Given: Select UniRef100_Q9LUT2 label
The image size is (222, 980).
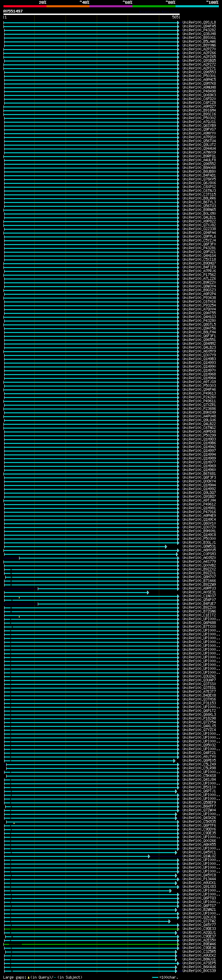Looking at the screenshot, I should tap(199, 145).
